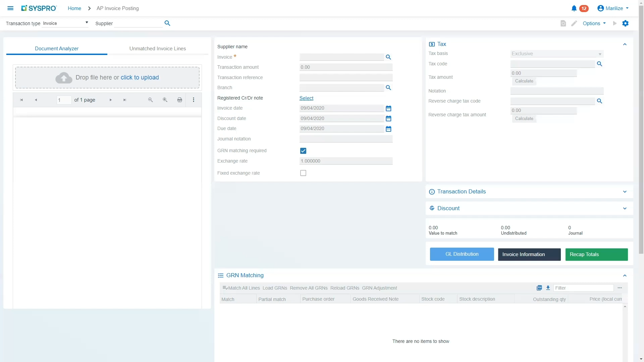The height and width of the screenshot is (362, 644).
Task: Click the Recap Totals button
Action: tap(596, 254)
